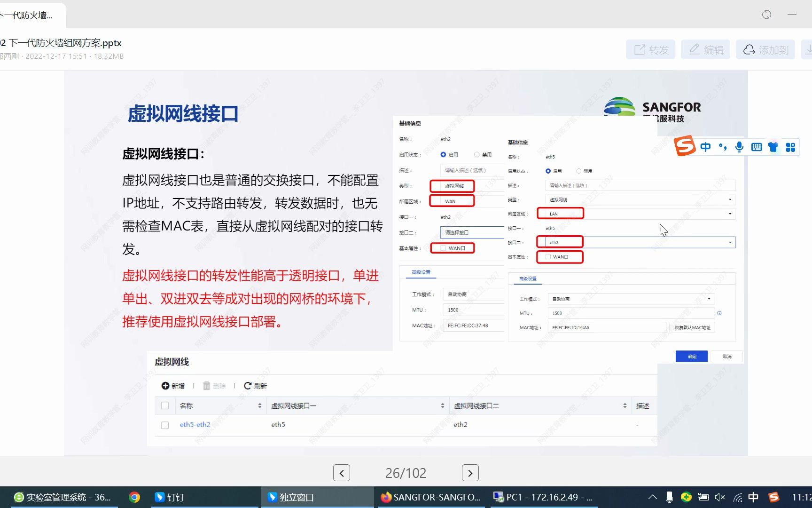Click the MAC地址 field in eth5 dialog
The image size is (812, 508).
click(x=607, y=327)
